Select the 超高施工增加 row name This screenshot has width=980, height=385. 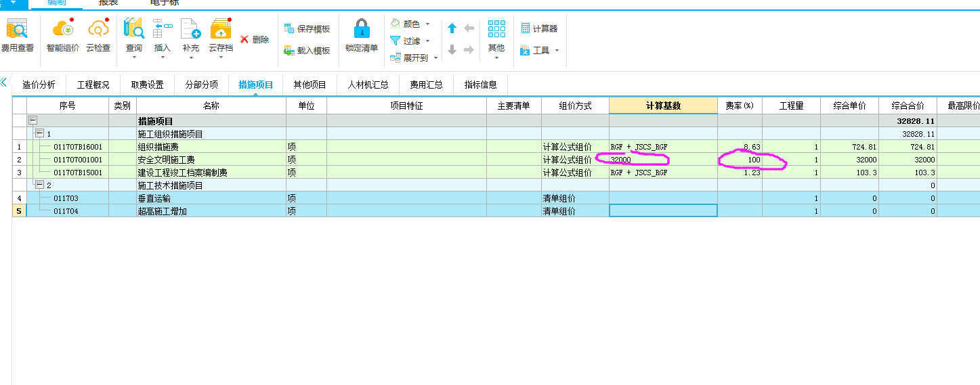[x=162, y=211]
